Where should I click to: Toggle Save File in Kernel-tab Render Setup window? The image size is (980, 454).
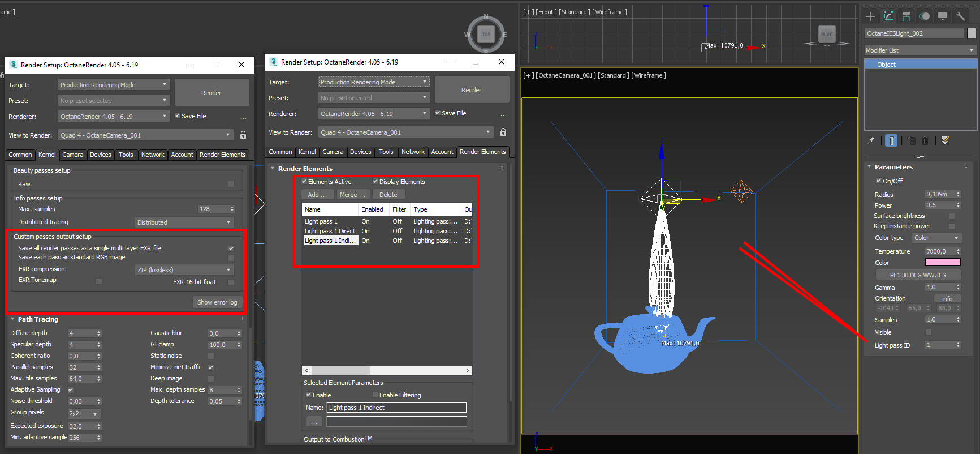pyautogui.click(x=178, y=116)
